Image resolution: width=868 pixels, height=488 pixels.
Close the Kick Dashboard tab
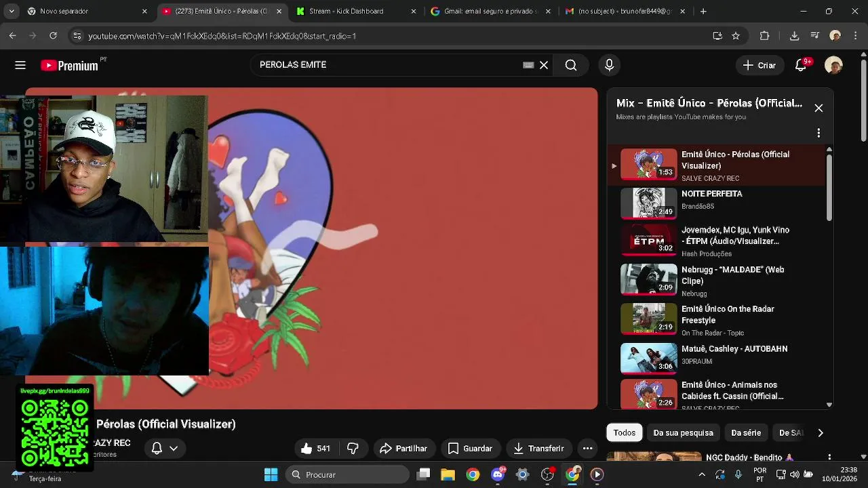pos(414,12)
